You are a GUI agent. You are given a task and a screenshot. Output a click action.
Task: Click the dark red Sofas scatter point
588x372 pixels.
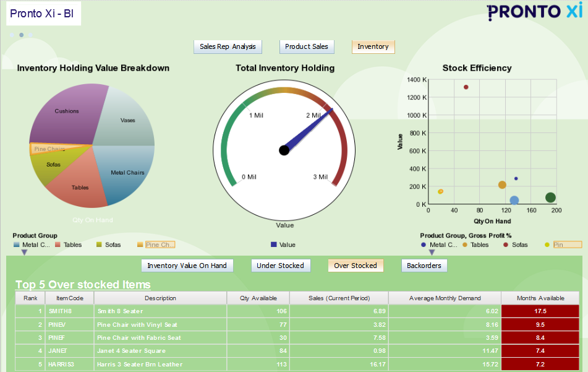click(466, 87)
